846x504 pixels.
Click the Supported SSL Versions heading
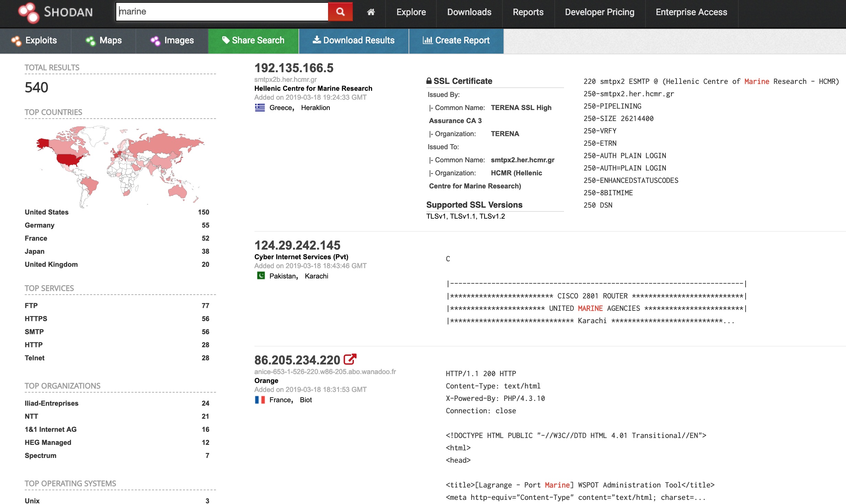pos(474,205)
